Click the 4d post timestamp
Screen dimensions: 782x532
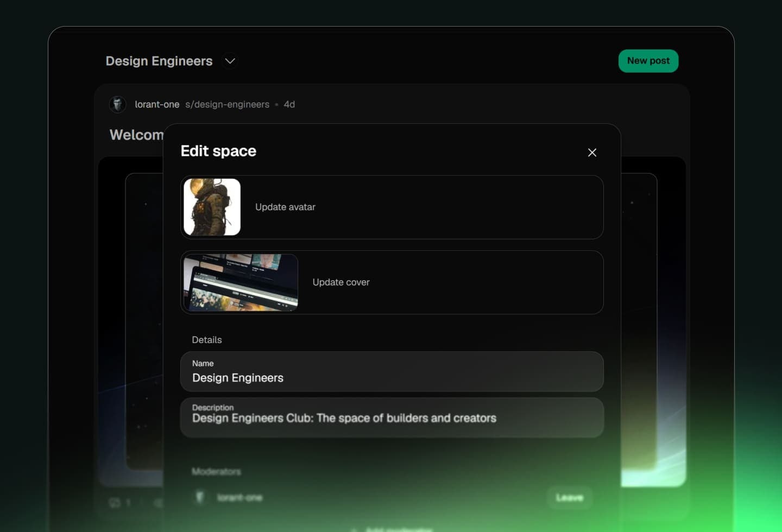click(289, 104)
